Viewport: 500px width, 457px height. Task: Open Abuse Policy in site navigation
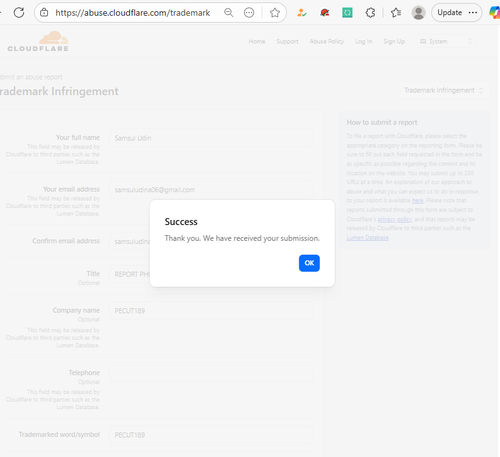pos(327,41)
